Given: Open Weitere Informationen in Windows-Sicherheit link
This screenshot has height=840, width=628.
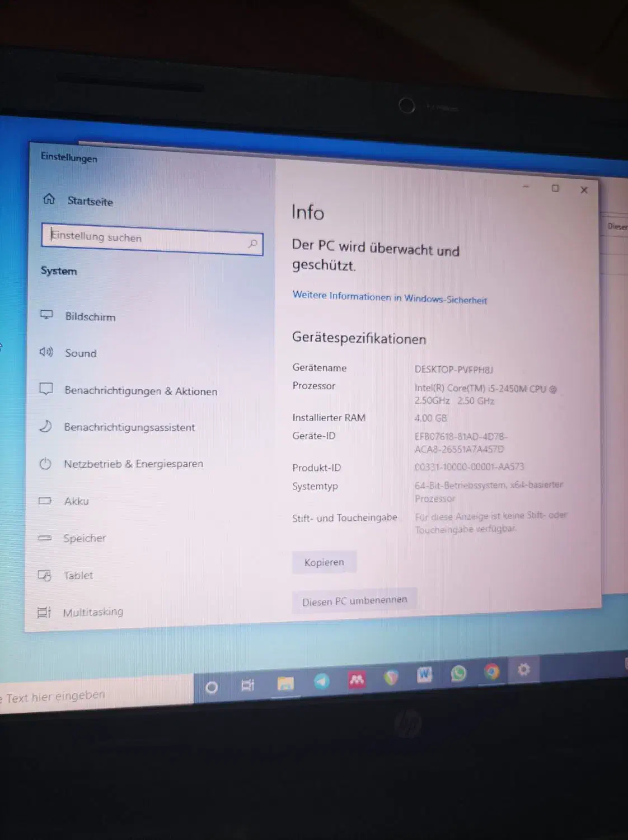Looking at the screenshot, I should [x=390, y=297].
